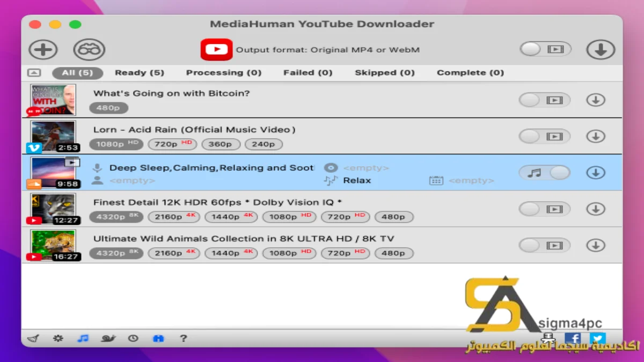This screenshot has width=644, height=362.
Task: Switch to Failed (0) tab
Action: pos(308,72)
